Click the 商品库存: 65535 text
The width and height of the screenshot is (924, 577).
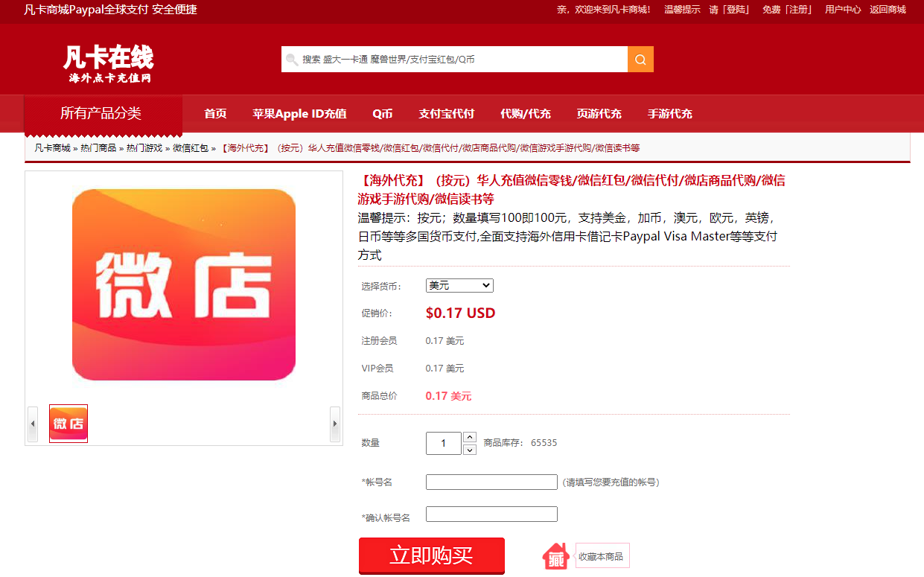520,443
